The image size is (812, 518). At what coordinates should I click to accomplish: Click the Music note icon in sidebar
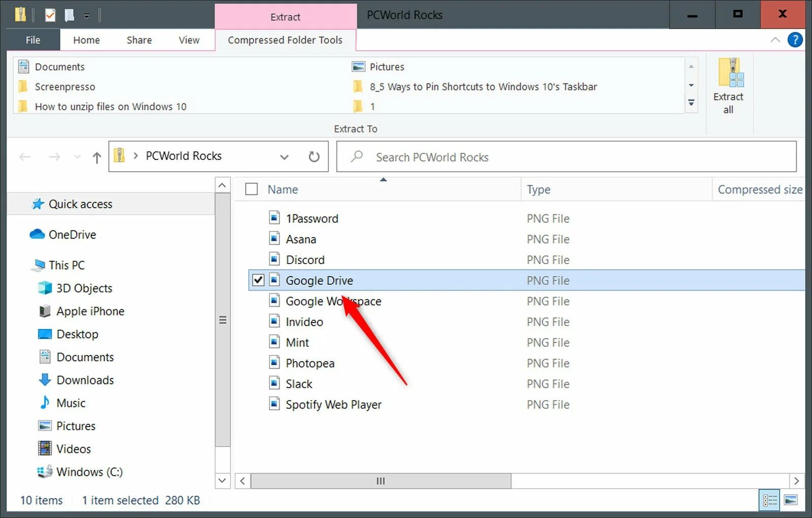[x=45, y=403]
